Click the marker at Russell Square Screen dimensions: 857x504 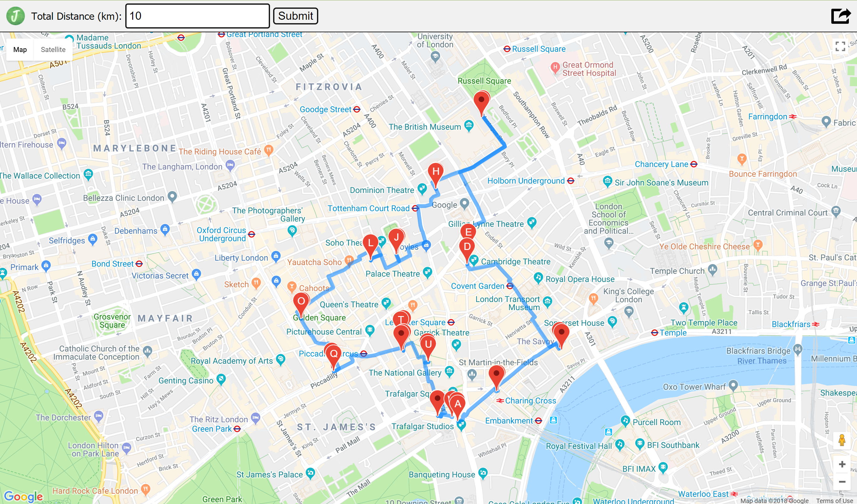coord(481,101)
